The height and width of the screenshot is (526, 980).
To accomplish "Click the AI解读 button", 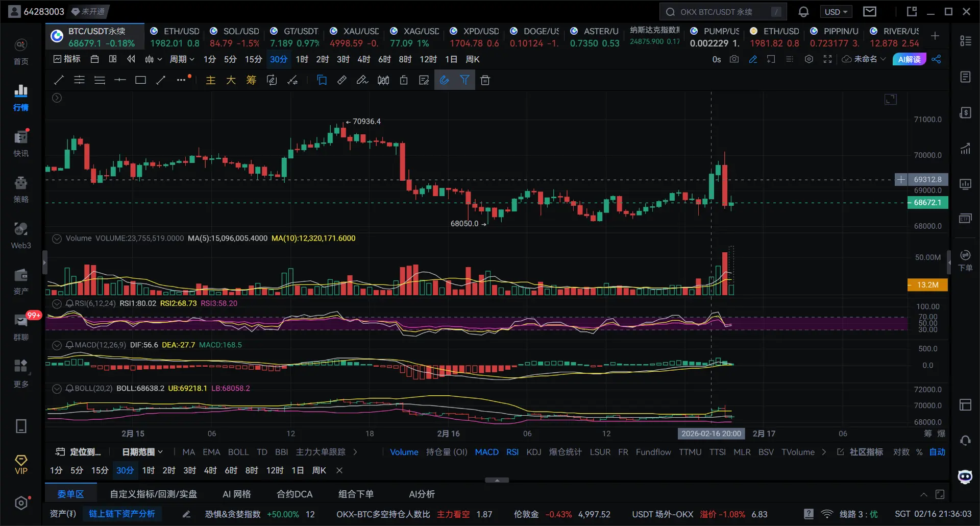I will tap(909, 59).
